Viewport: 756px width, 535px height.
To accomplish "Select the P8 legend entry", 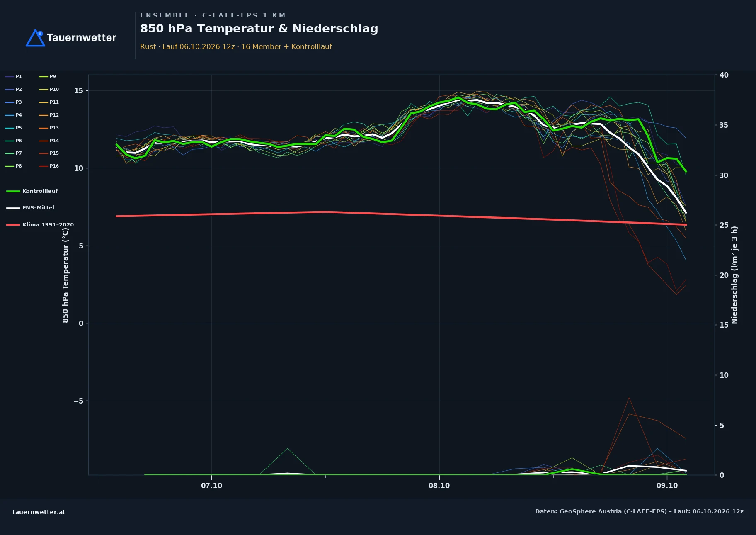I will coord(14,166).
